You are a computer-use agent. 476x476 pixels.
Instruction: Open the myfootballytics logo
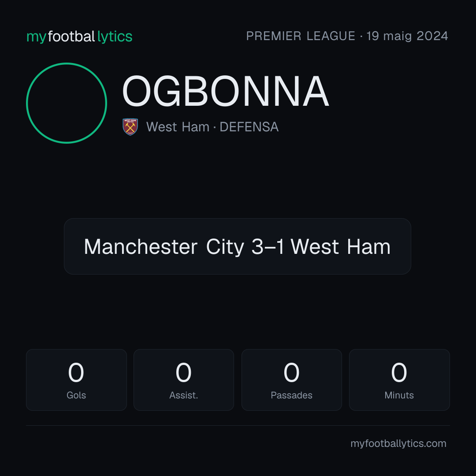(79, 37)
